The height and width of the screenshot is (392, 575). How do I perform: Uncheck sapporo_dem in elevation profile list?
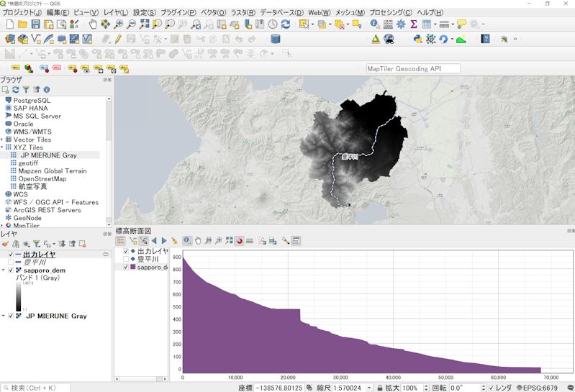point(126,267)
